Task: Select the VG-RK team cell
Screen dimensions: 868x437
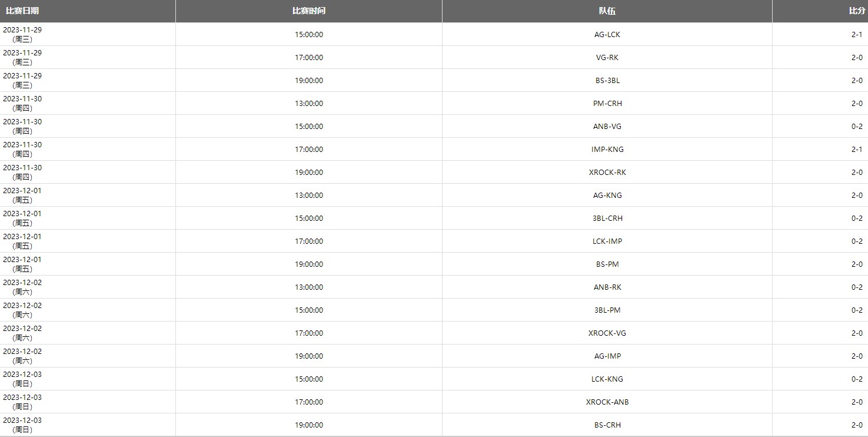Action: [x=607, y=57]
